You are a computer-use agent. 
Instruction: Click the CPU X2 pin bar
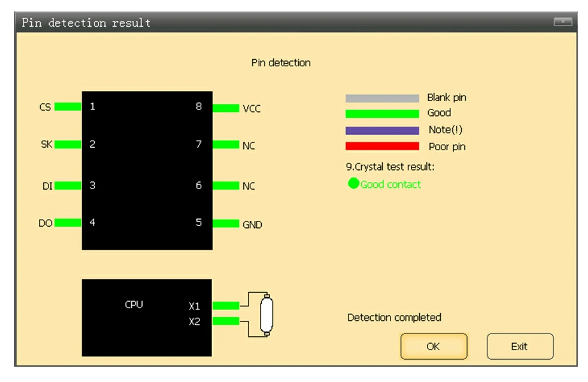click(x=226, y=321)
